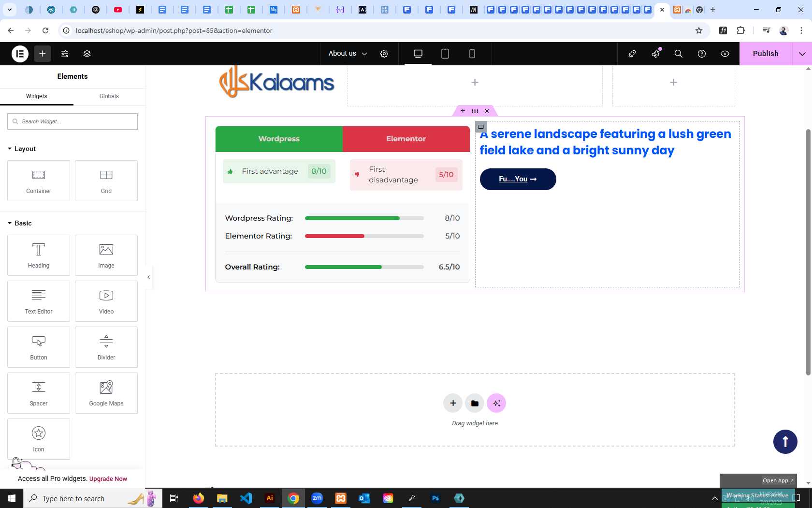Bookmark this page with star icon
Screen dimensions: 812x508
[x=699, y=30]
